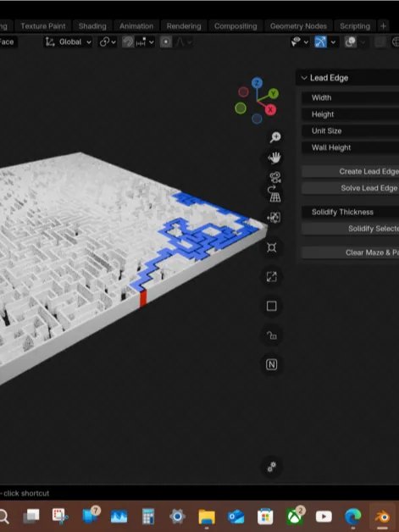399x532 pixels.
Task: Click the Unit Size value slider
Action: click(x=351, y=131)
